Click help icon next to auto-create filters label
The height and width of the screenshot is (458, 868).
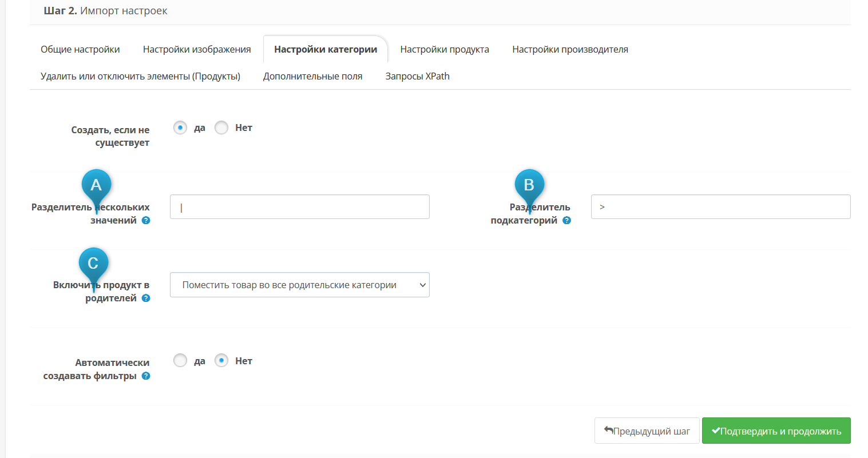(146, 376)
